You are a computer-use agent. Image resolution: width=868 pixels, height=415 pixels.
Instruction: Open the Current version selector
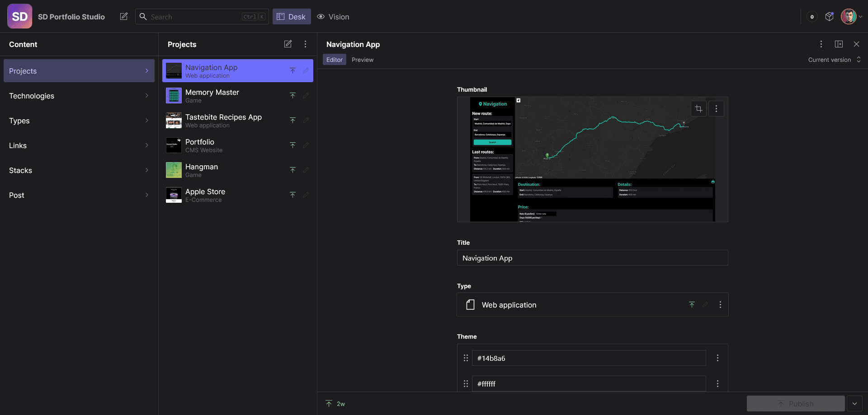(x=835, y=59)
